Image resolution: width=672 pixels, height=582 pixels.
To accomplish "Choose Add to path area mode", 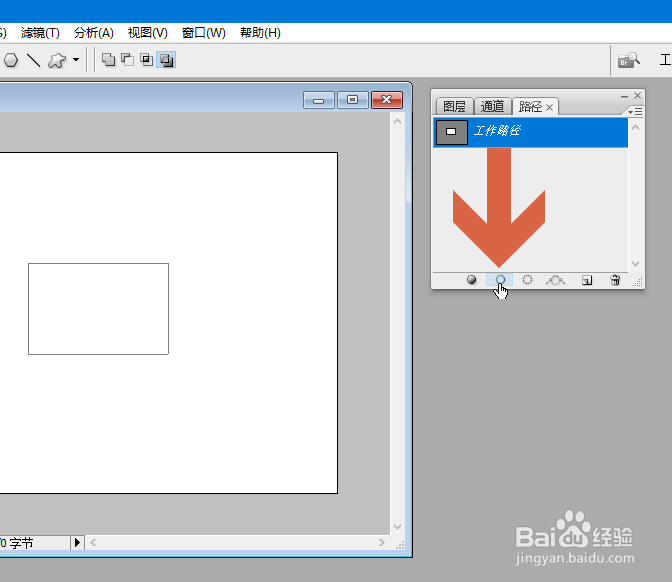I will (108, 60).
